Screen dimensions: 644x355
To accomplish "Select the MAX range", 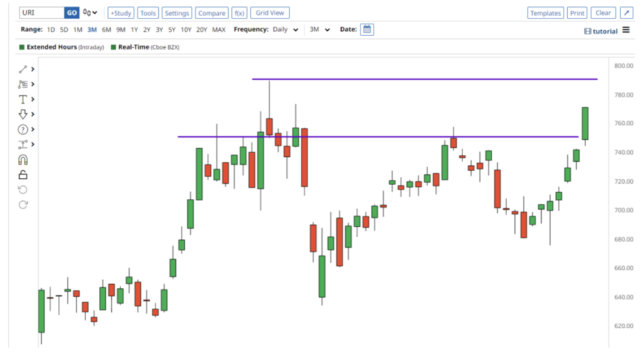I will tap(219, 30).
